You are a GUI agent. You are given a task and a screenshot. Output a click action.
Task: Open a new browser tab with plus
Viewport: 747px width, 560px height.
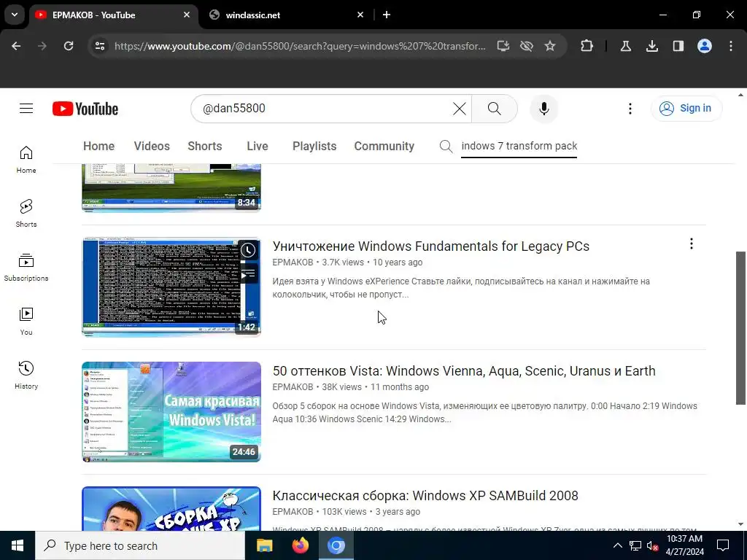pyautogui.click(x=387, y=15)
